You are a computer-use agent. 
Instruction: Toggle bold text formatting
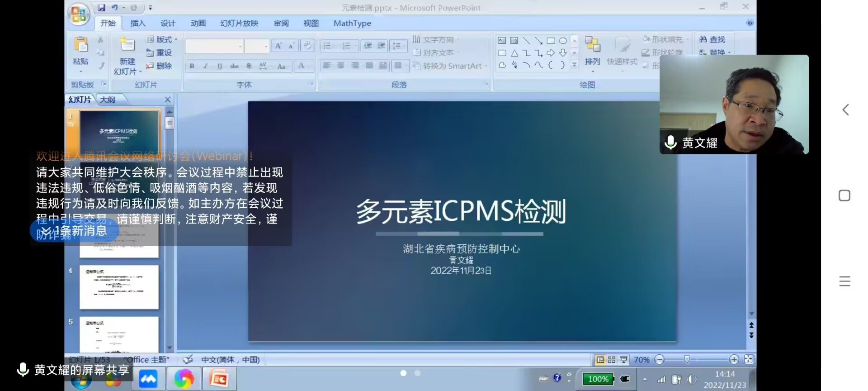tap(192, 66)
